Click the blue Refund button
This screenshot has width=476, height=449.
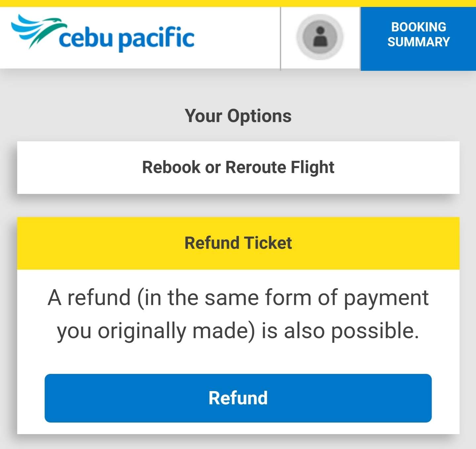pos(238,398)
